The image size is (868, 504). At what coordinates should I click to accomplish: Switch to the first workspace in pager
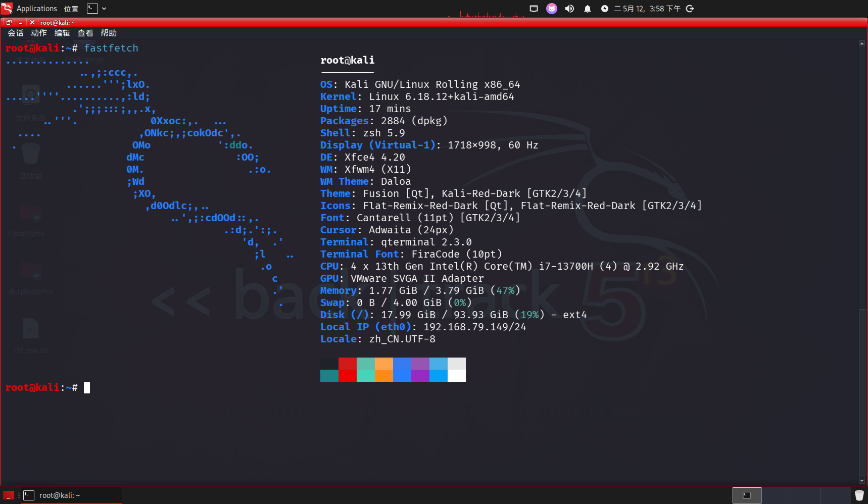pyautogui.click(x=747, y=495)
